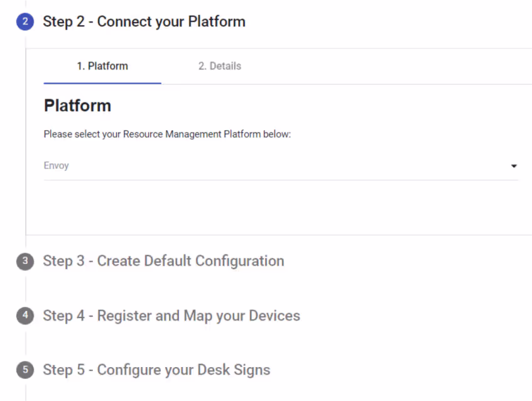This screenshot has width=532, height=401.
Task: Switch to the 2. Details tab
Action: pos(220,66)
